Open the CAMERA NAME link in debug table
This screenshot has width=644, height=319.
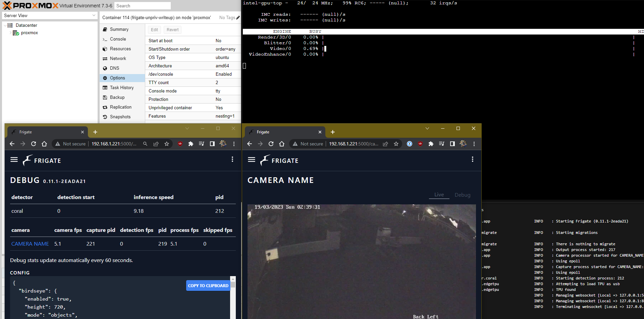(x=30, y=244)
